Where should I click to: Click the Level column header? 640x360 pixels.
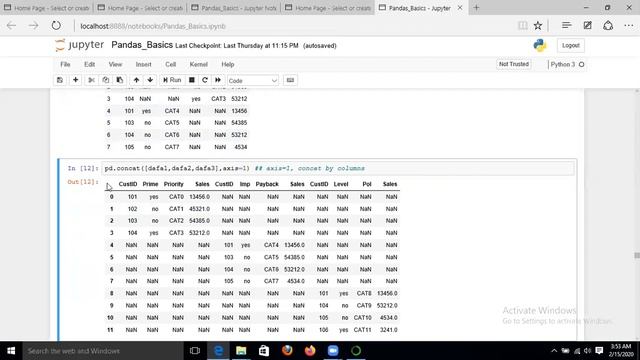click(341, 184)
